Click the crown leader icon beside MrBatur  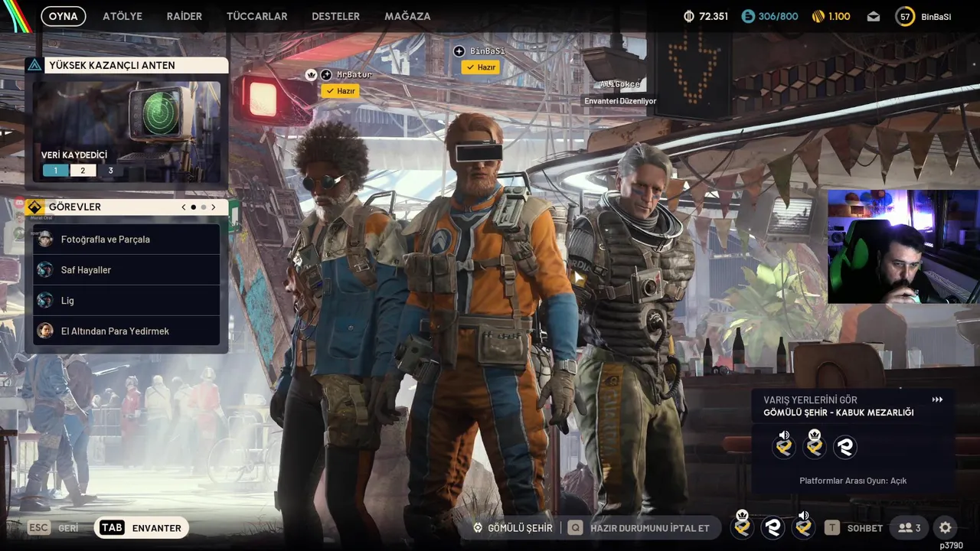click(x=311, y=74)
